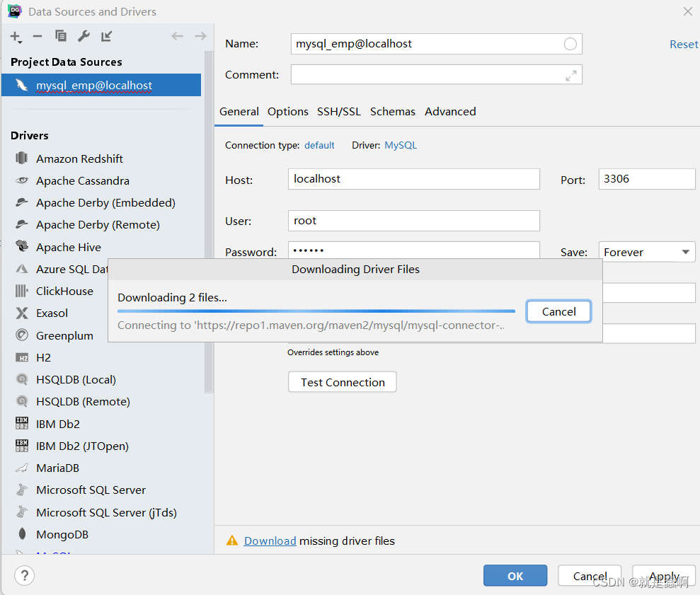The width and height of the screenshot is (700, 595).
Task: Click the data source color circle
Action: click(570, 44)
